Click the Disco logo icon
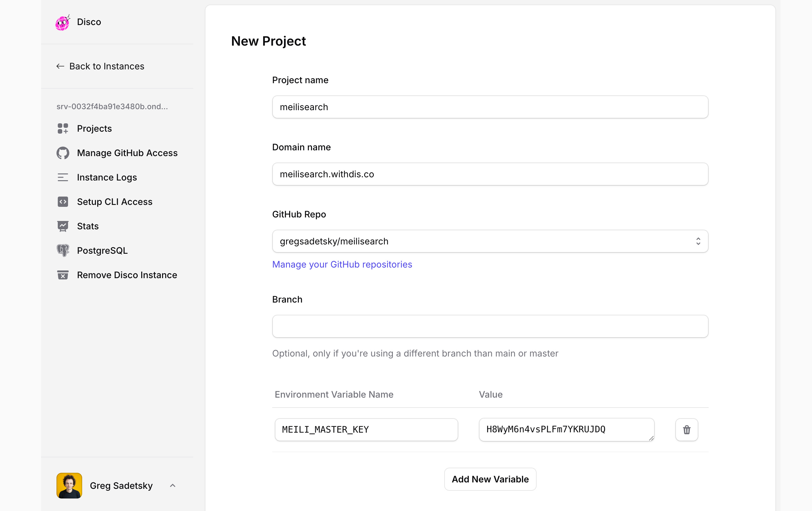The image size is (812, 511). pyautogui.click(x=63, y=22)
